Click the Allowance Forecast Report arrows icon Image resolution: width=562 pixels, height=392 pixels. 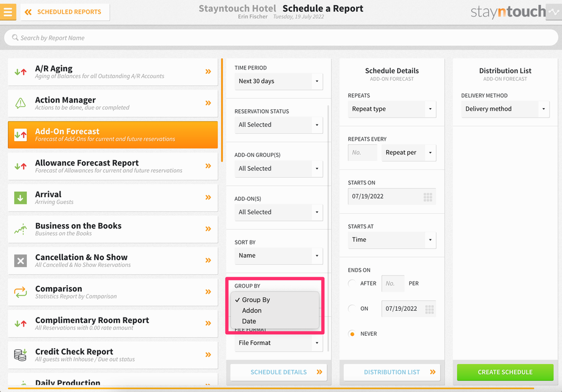point(20,166)
